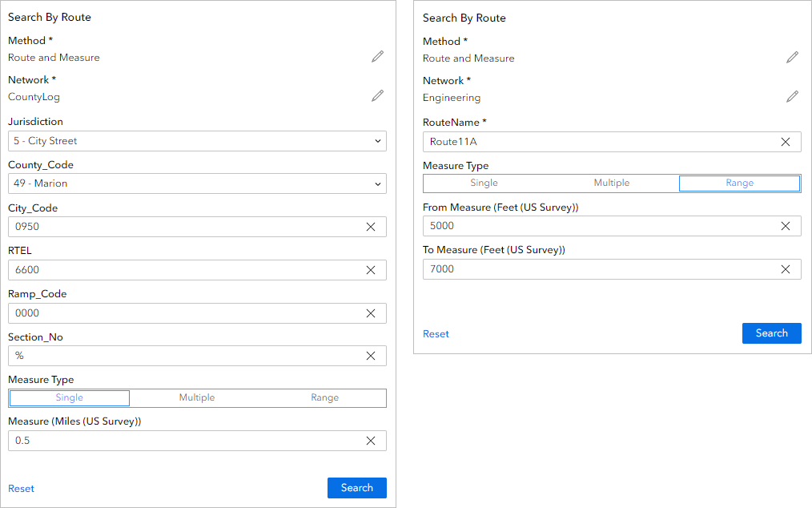Click the Reset link in the left panel

pos(21,488)
